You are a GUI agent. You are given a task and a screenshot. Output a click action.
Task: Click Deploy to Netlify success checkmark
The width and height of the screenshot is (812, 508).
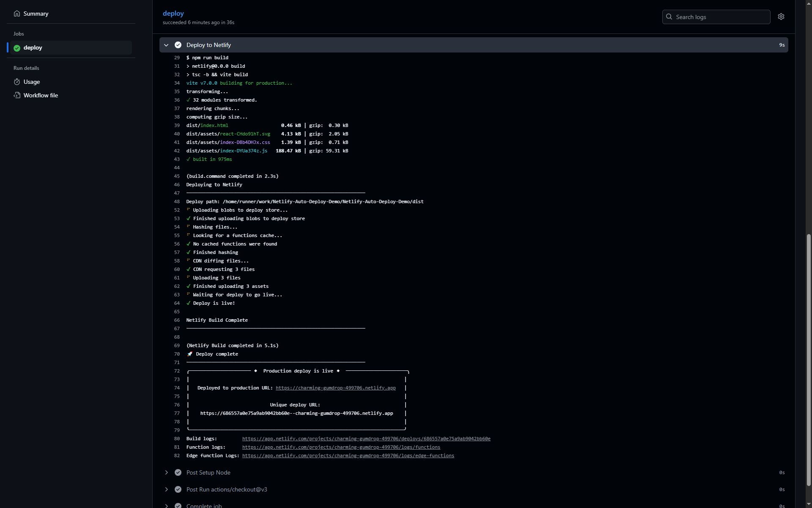pos(178,45)
